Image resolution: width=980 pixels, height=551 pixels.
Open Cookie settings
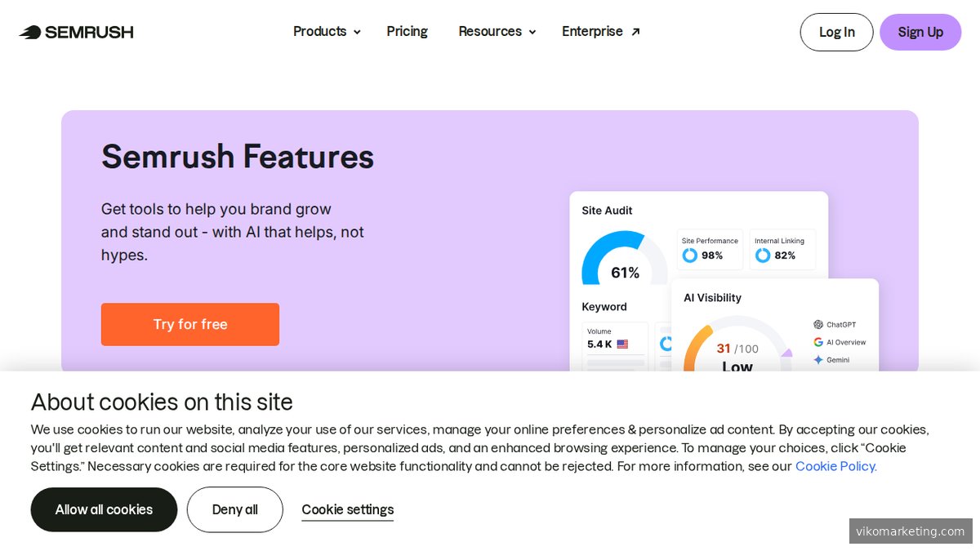coord(347,509)
